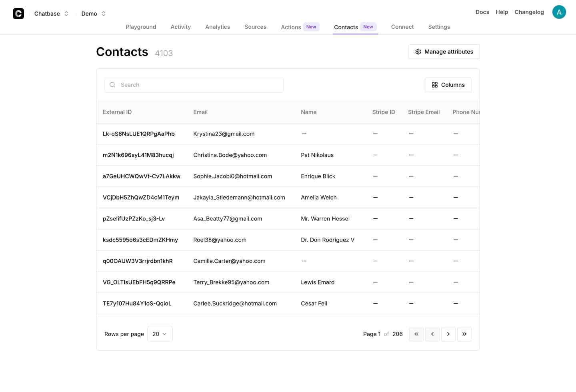Jump to the last page

click(464, 334)
